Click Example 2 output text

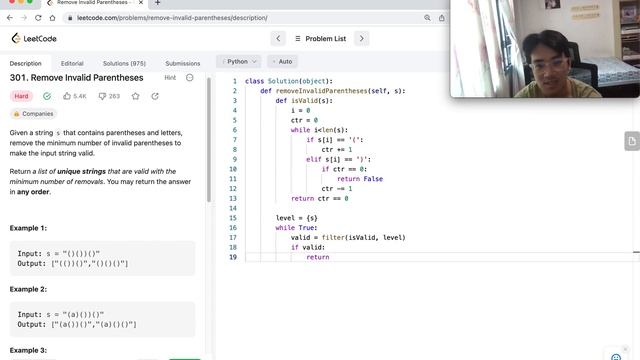click(x=77, y=324)
